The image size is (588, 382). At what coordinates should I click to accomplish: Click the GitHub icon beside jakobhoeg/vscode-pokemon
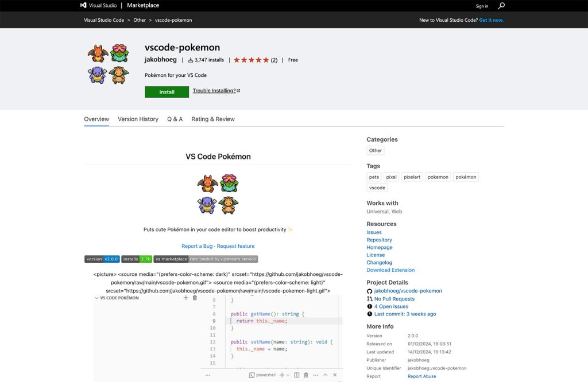[x=369, y=291]
